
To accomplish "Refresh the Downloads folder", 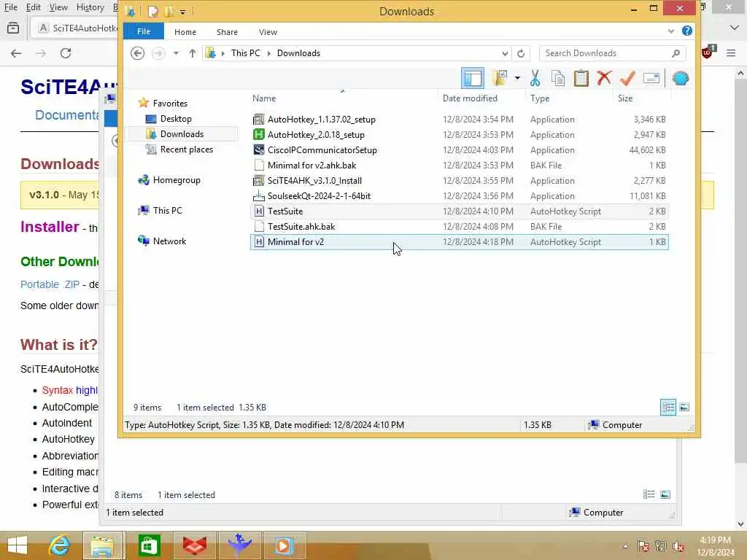I will [521, 53].
